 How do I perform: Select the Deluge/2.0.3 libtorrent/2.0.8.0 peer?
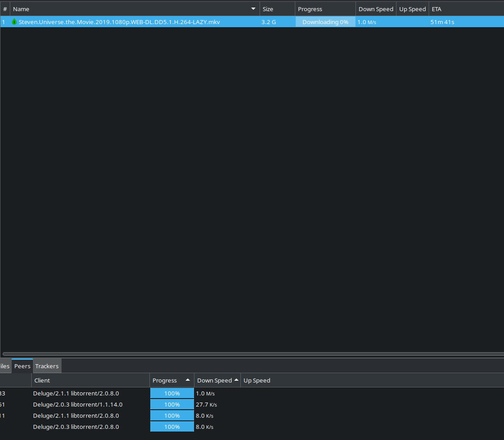pos(76,427)
